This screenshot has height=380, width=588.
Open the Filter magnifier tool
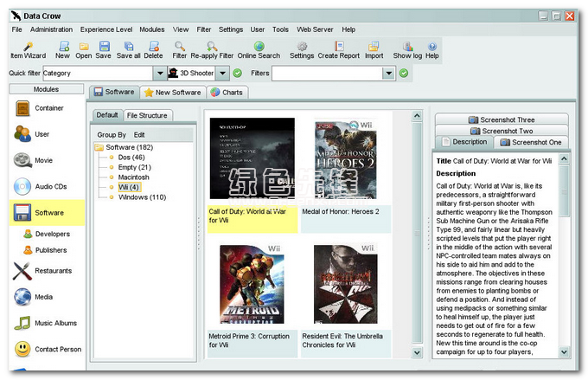point(180,50)
